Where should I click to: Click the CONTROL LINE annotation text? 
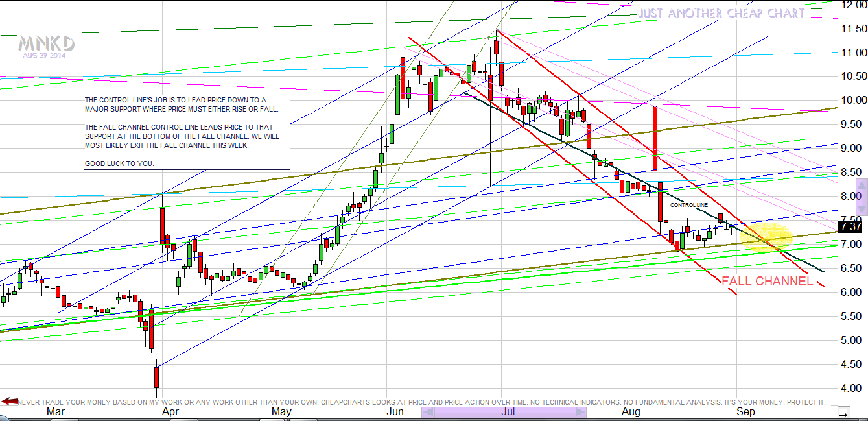[x=688, y=205]
